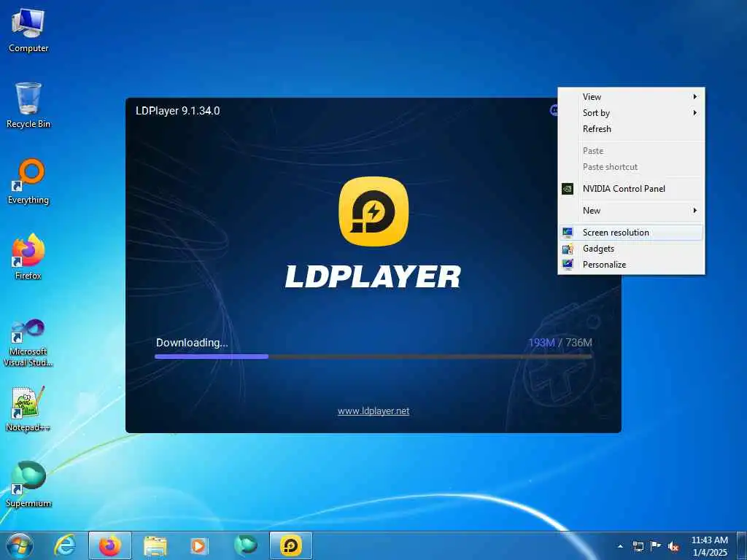Click the 193M / 736M size text
The height and width of the screenshot is (560, 747).
click(560, 343)
